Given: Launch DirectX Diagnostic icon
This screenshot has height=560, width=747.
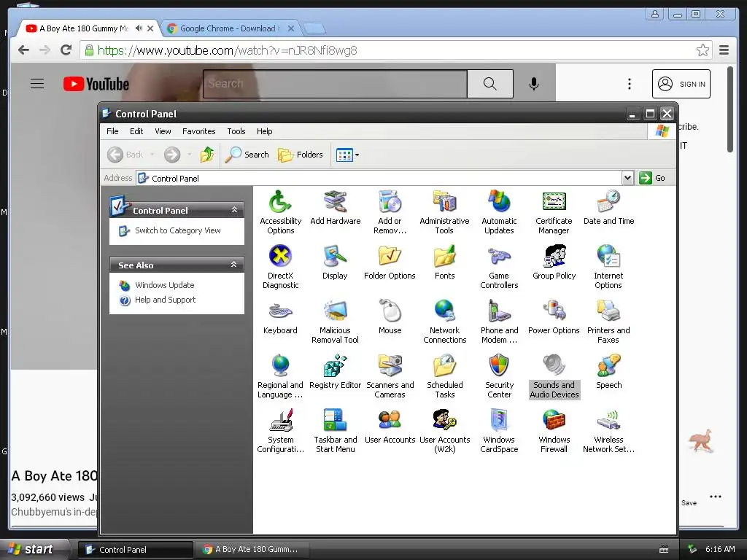Looking at the screenshot, I should (x=280, y=267).
